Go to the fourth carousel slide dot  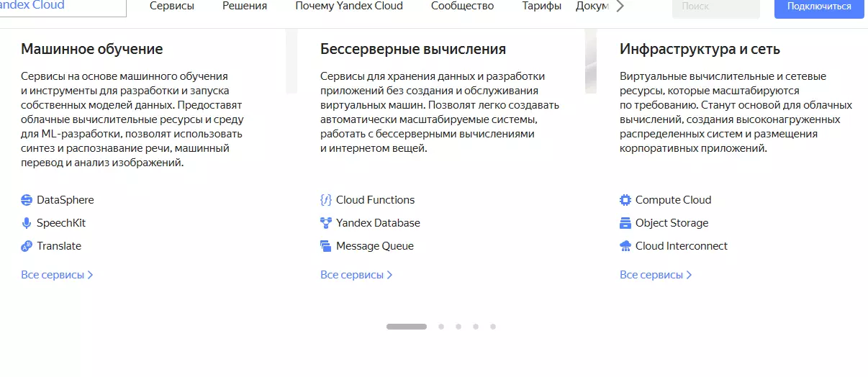point(476,327)
